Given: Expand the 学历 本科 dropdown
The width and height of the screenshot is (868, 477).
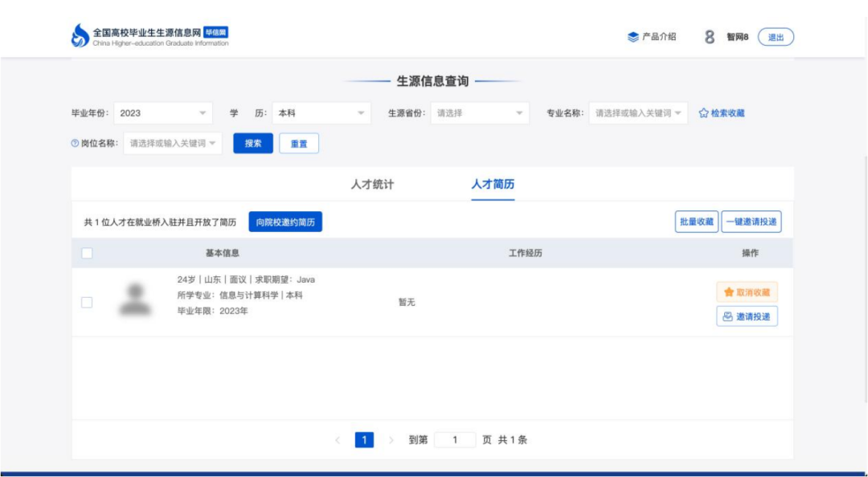Looking at the screenshot, I should [x=321, y=113].
